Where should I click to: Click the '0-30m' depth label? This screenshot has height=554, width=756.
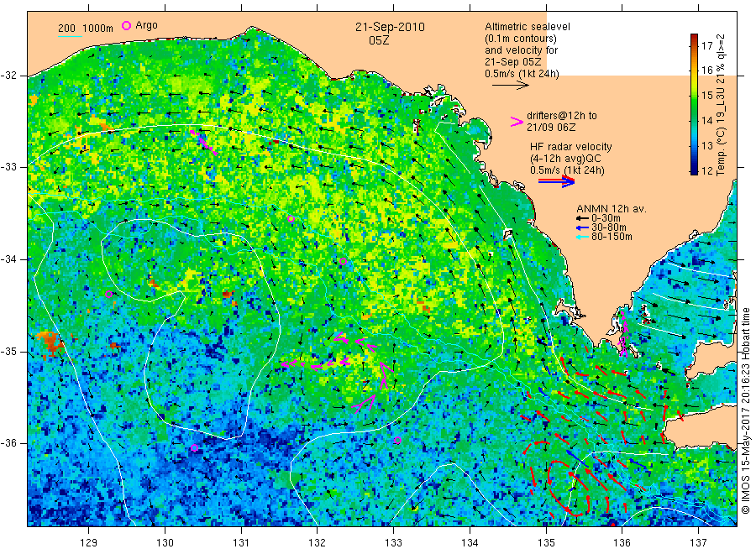(606, 218)
